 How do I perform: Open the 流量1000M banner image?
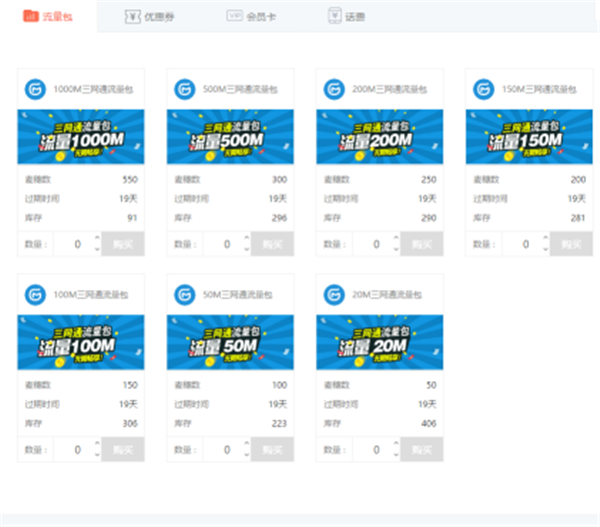click(x=81, y=137)
